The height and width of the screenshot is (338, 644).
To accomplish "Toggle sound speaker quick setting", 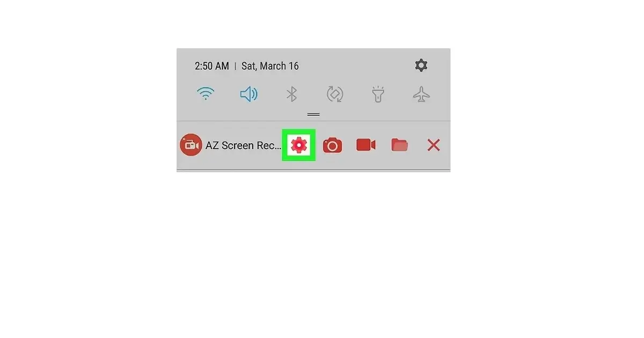I will pos(248,95).
